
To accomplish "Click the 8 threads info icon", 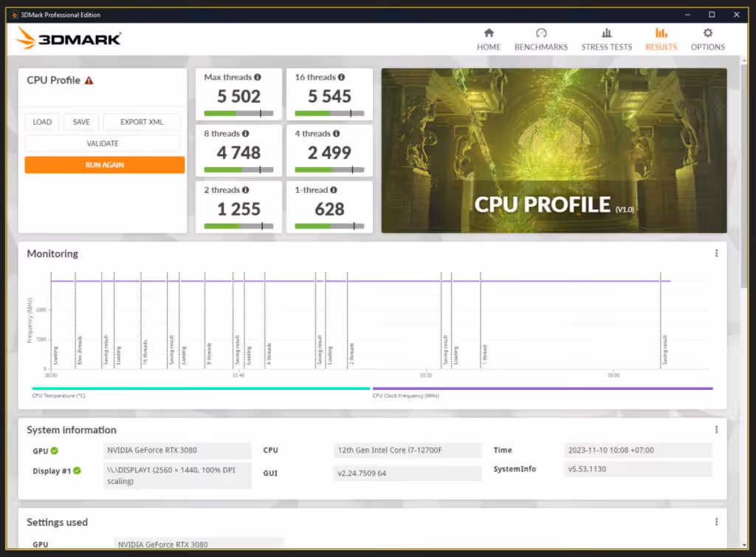I will (245, 134).
